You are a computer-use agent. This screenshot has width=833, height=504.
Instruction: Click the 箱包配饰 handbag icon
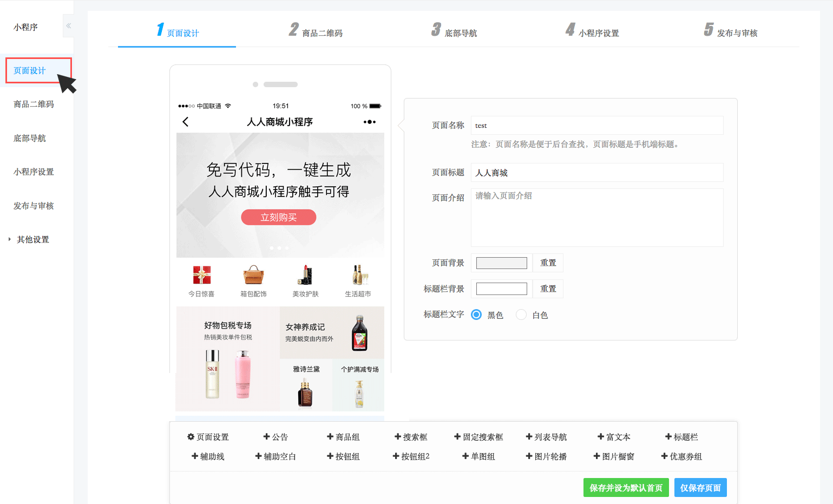point(253,275)
